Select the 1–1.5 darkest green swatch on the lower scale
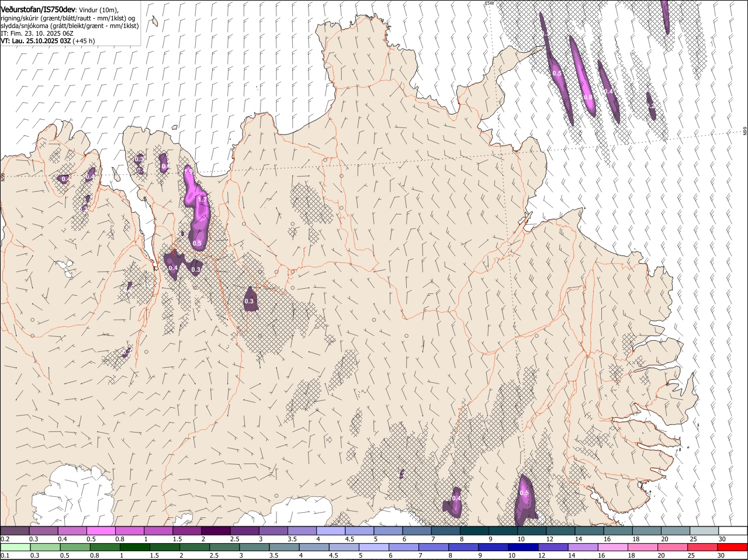The width and height of the screenshot is (748, 560). (135, 547)
